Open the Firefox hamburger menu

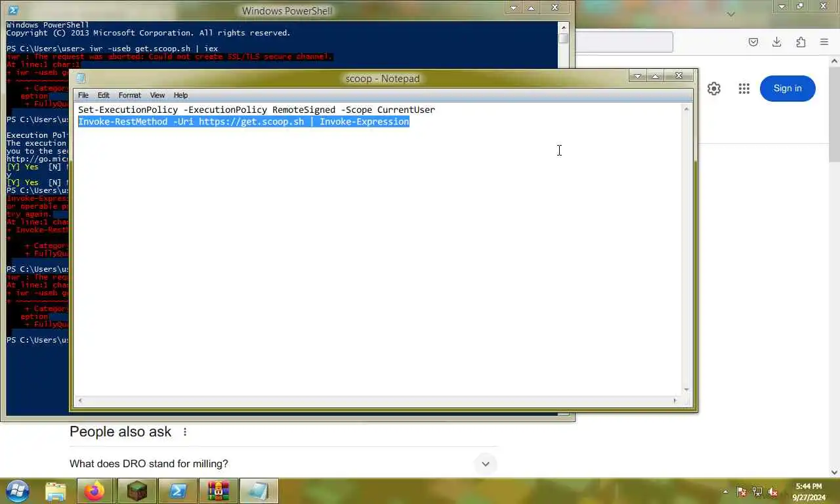pyautogui.click(x=824, y=42)
